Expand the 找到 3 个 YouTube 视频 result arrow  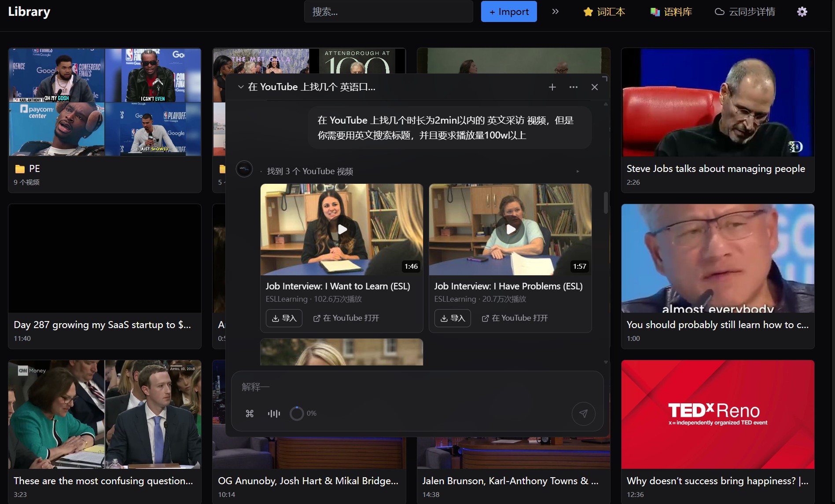pos(578,172)
